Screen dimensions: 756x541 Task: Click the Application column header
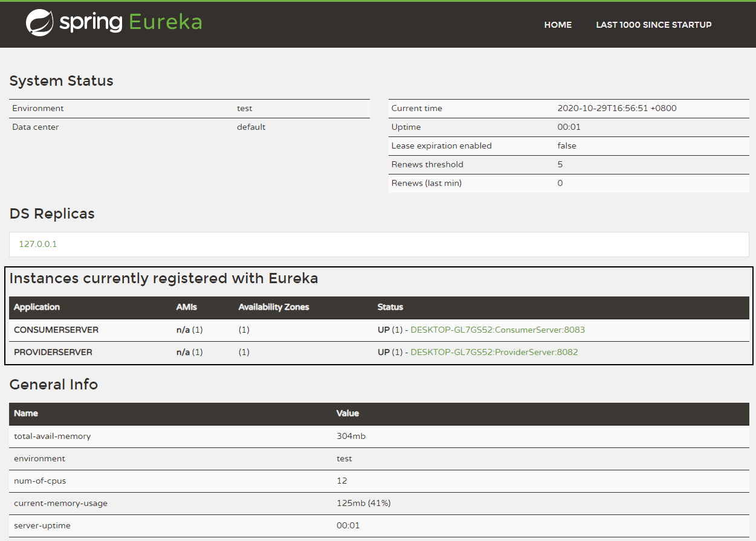[37, 307]
